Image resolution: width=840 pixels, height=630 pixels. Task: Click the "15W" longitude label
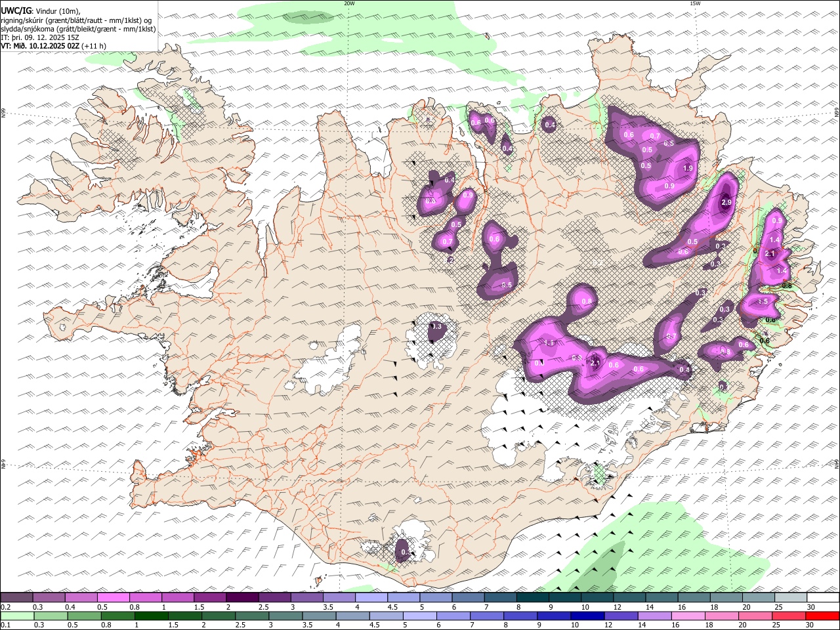coord(695,3)
